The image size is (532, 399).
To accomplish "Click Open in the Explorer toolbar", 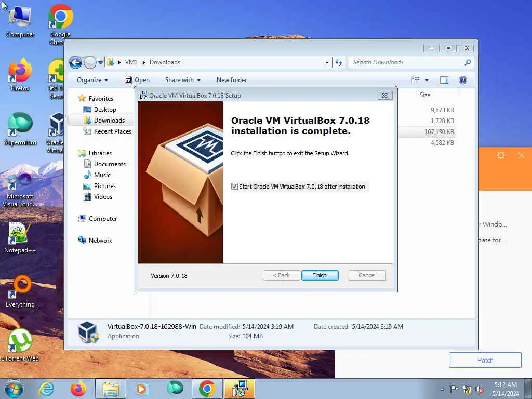I will [137, 79].
